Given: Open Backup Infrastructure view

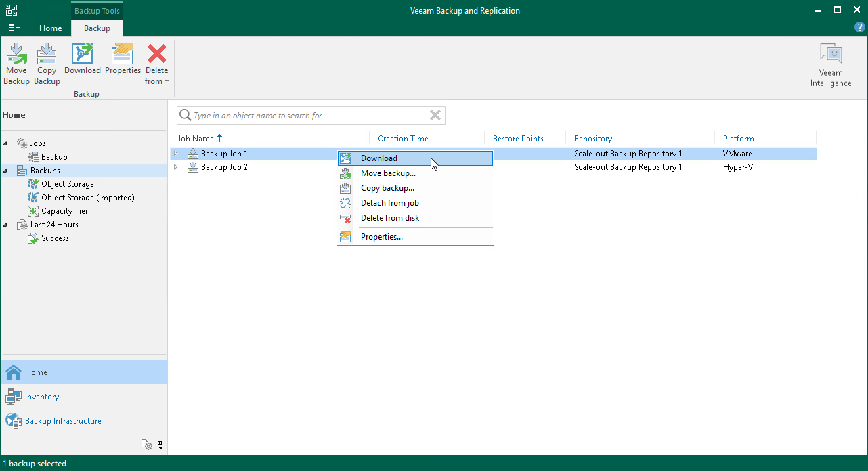Looking at the screenshot, I should tap(63, 421).
